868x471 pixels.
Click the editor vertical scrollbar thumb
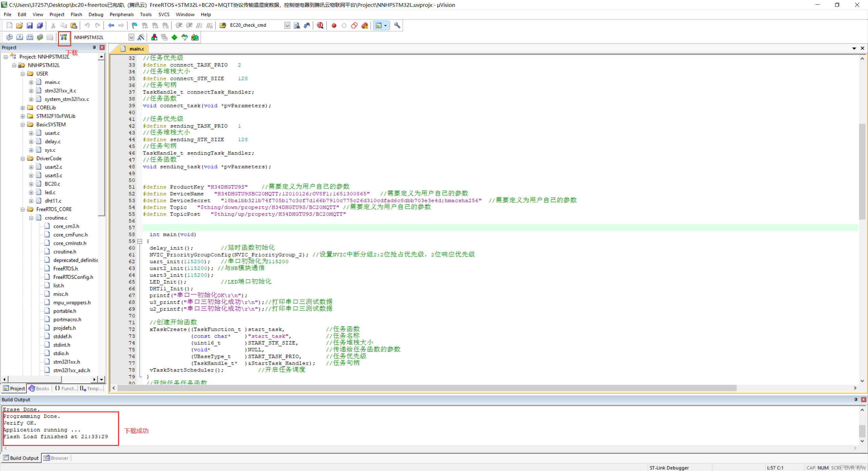862,171
